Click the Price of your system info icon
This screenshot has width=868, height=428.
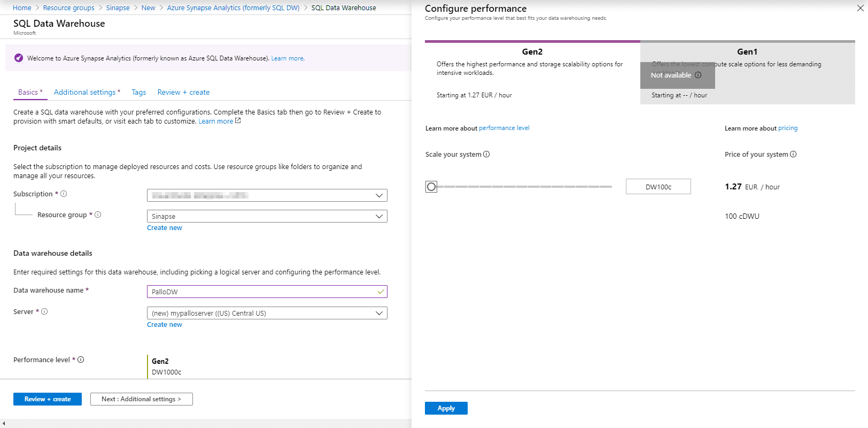click(793, 154)
